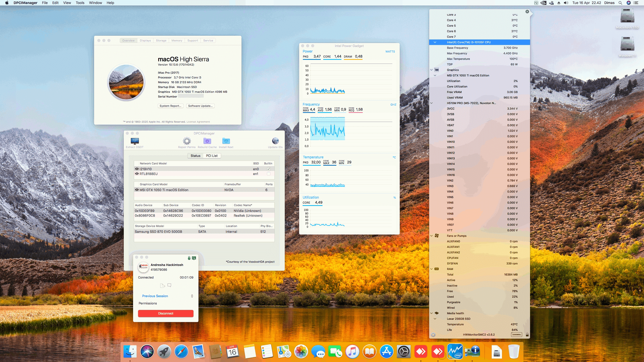Switch to the PCI List tab
Image resolution: width=644 pixels, height=362 pixels.
(x=212, y=156)
